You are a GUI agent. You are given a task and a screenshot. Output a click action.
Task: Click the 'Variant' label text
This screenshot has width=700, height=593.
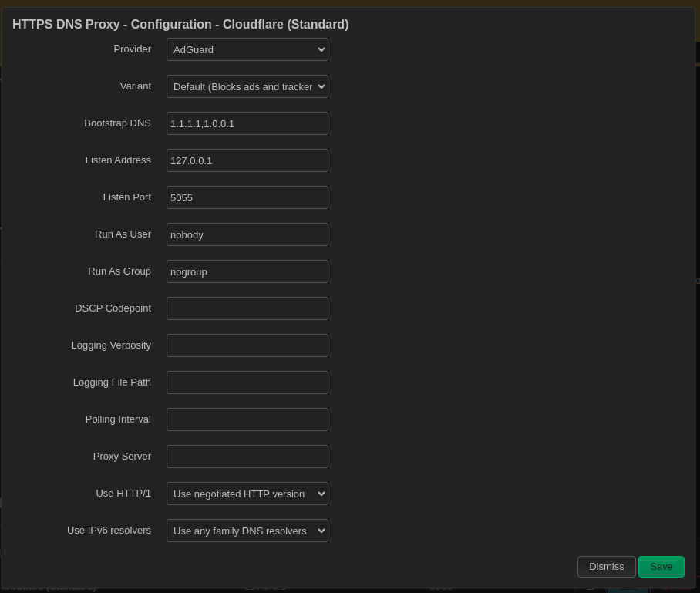click(136, 86)
